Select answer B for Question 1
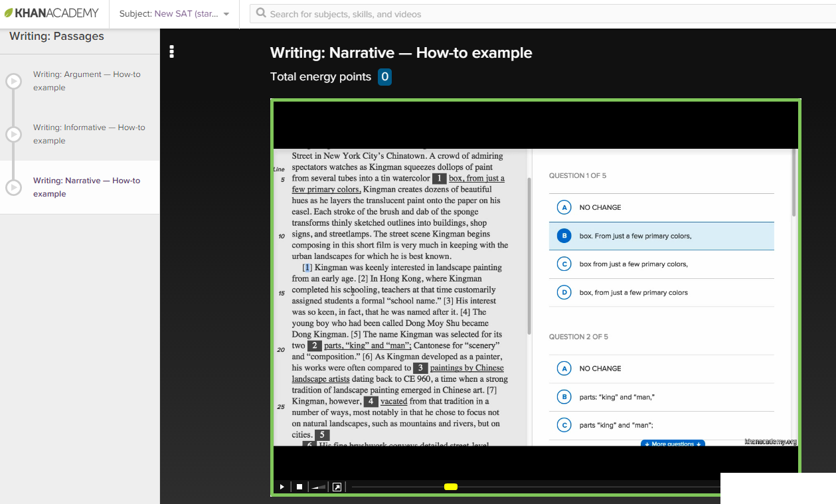This screenshot has height=504, width=836. [x=661, y=236]
